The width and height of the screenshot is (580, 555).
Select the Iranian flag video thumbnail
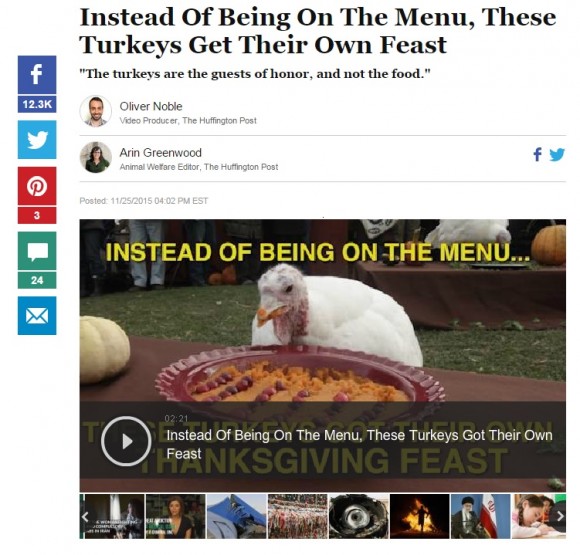[480, 516]
